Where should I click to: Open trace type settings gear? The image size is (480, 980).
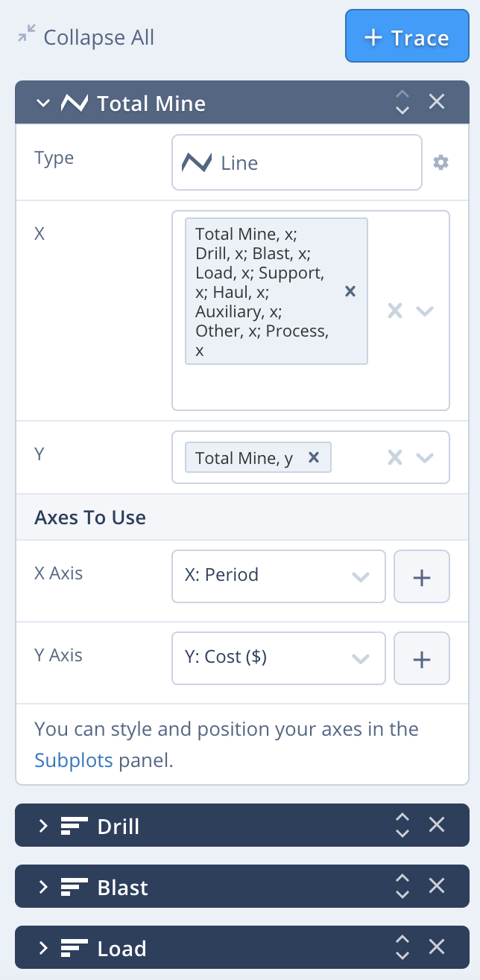(441, 162)
